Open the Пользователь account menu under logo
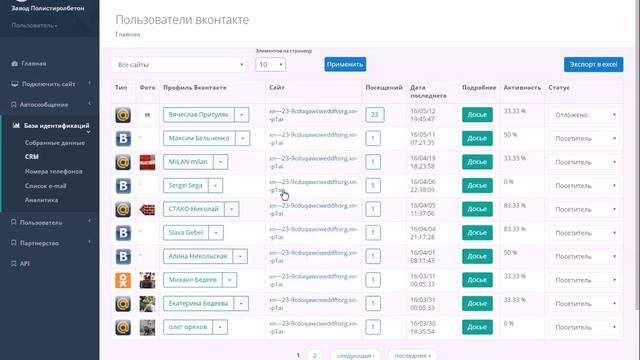Screen dimensions: 640x360 [x=34, y=25]
